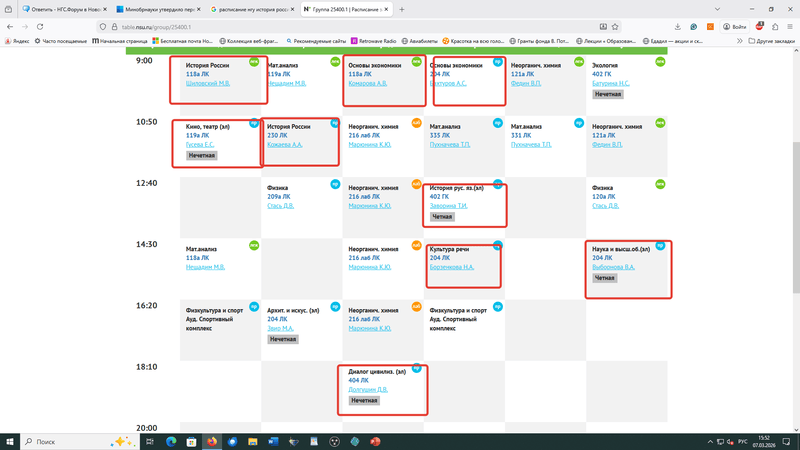The image size is (800, 450).
Task: Open the Firefox downloads panel
Action: click(678, 27)
